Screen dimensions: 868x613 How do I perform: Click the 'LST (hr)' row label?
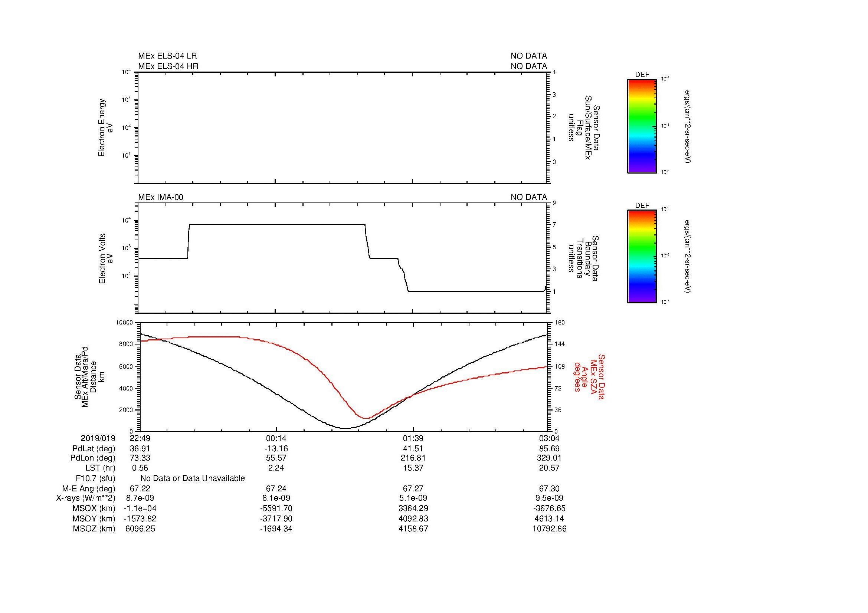(x=100, y=468)
